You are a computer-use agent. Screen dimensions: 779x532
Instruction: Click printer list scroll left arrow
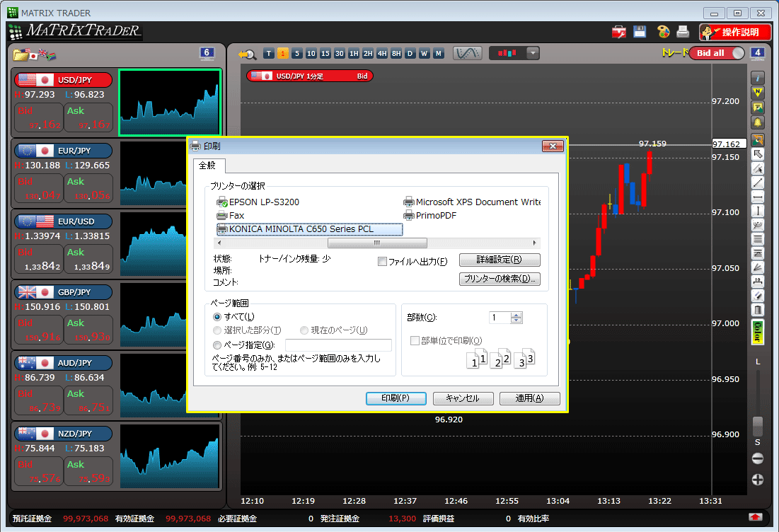219,243
